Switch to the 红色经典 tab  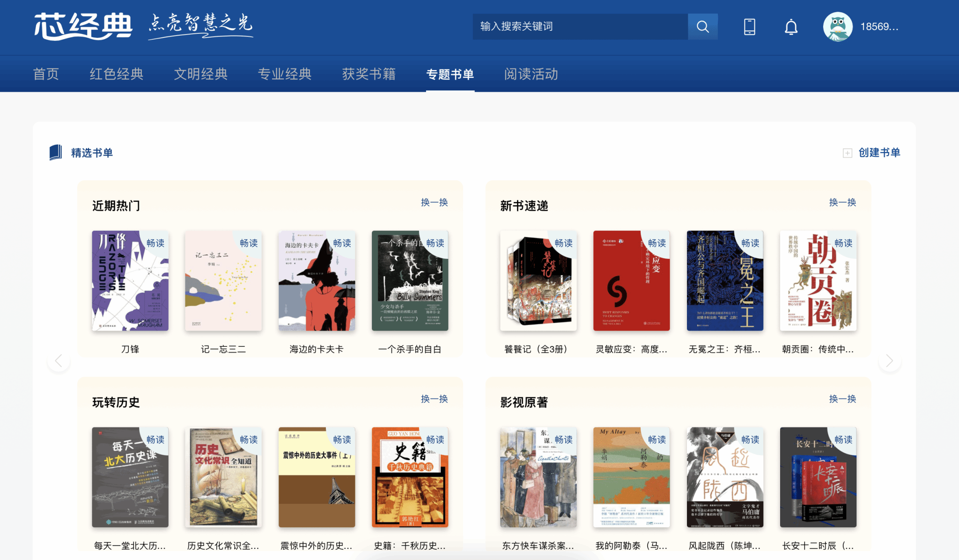(117, 74)
